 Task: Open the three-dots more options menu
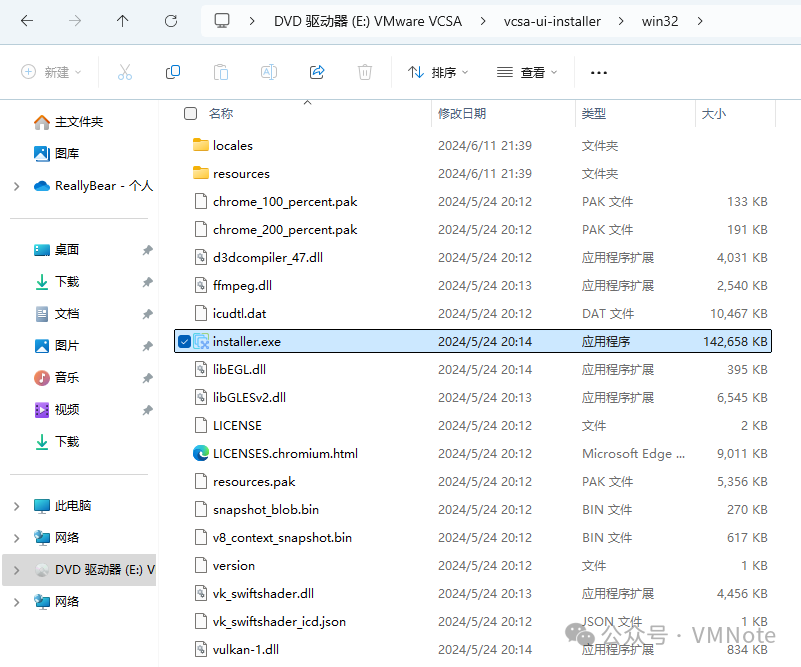tap(599, 73)
